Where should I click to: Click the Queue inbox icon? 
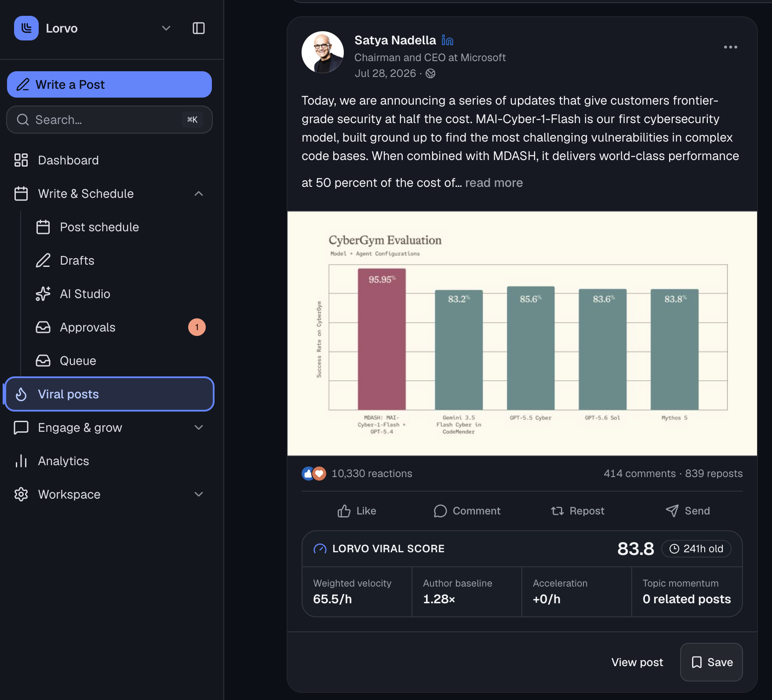tap(43, 361)
